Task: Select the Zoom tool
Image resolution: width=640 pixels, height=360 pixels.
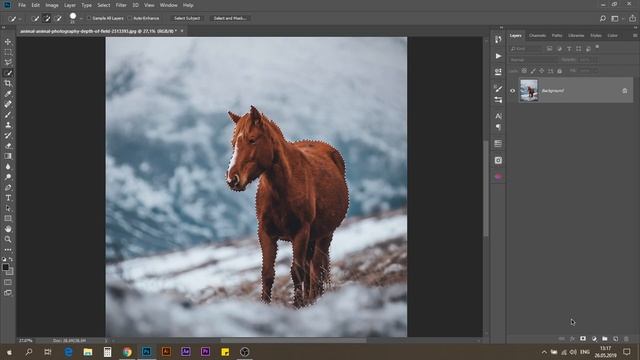Action: pyautogui.click(x=8, y=239)
